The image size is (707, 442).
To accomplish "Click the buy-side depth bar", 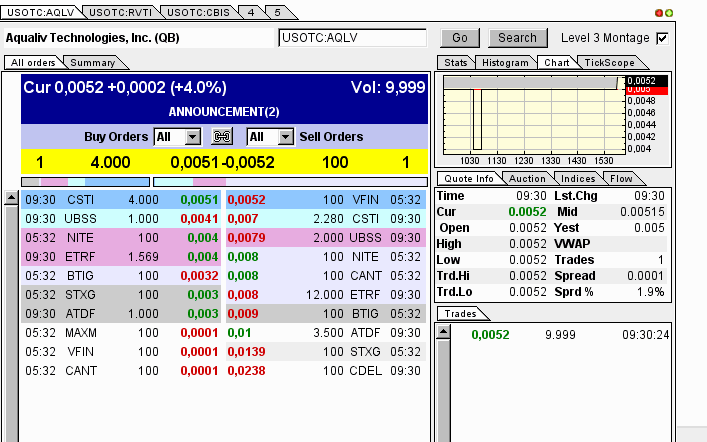I will click(86, 182).
